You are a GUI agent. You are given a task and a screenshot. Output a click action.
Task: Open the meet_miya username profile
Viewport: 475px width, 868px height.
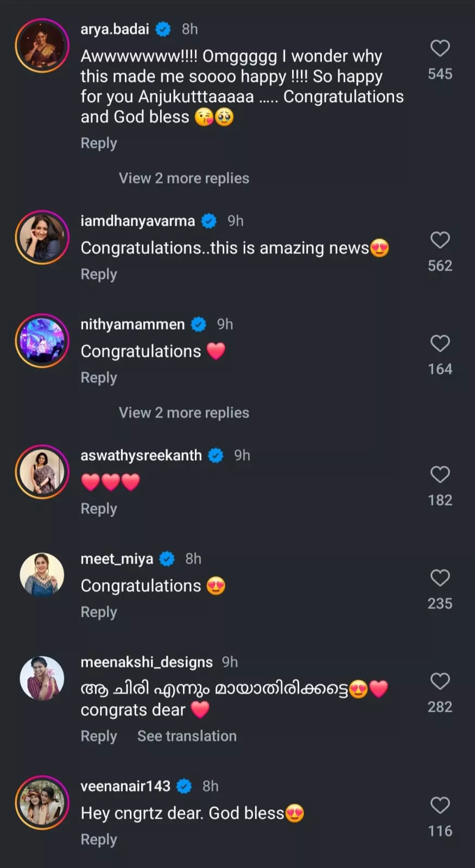coord(117,559)
